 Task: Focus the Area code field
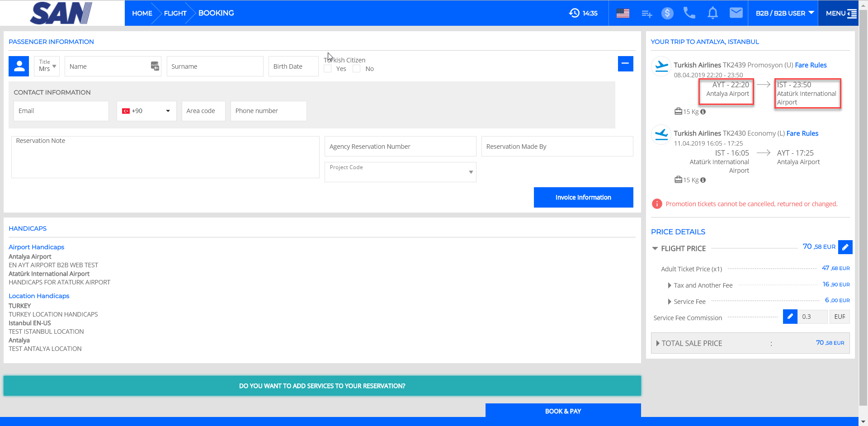(x=203, y=111)
